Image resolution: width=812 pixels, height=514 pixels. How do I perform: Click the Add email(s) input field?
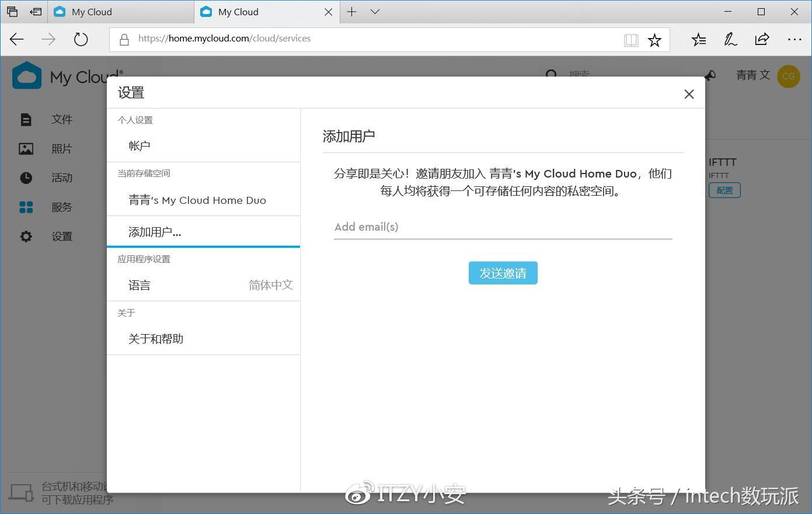[x=502, y=227]
